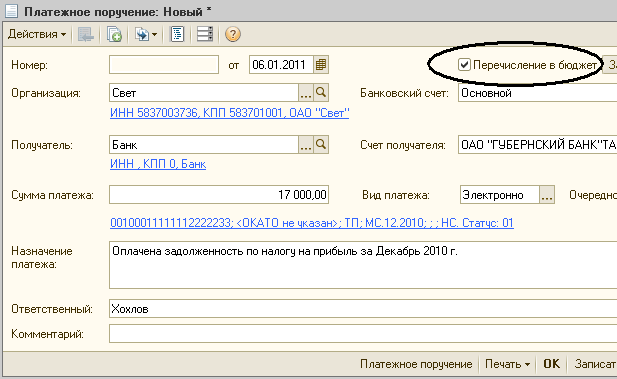Click the OK button
The width and height of the screenshot is (617, 379).
click(551, 364)
